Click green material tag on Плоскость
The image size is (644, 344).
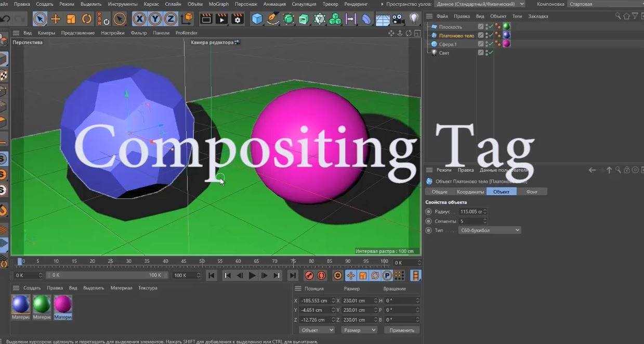coord(506,27)
